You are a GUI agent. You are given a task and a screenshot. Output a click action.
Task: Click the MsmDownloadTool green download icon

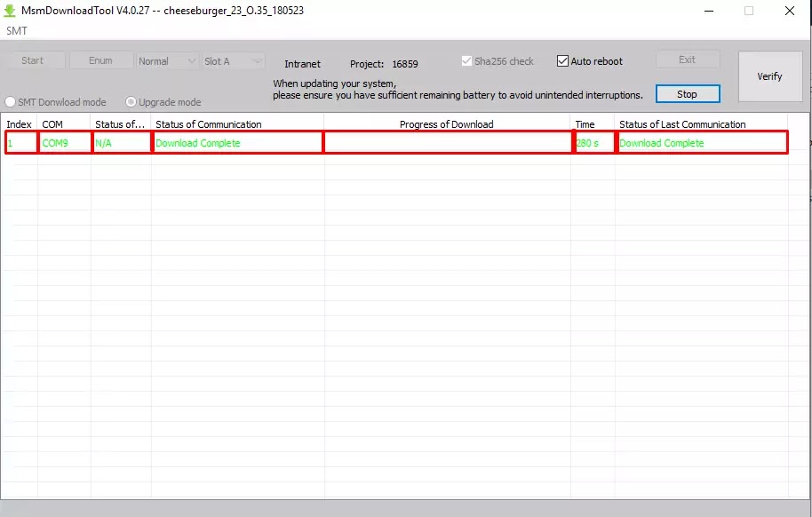pyautogui.click(x=9, y=11)
